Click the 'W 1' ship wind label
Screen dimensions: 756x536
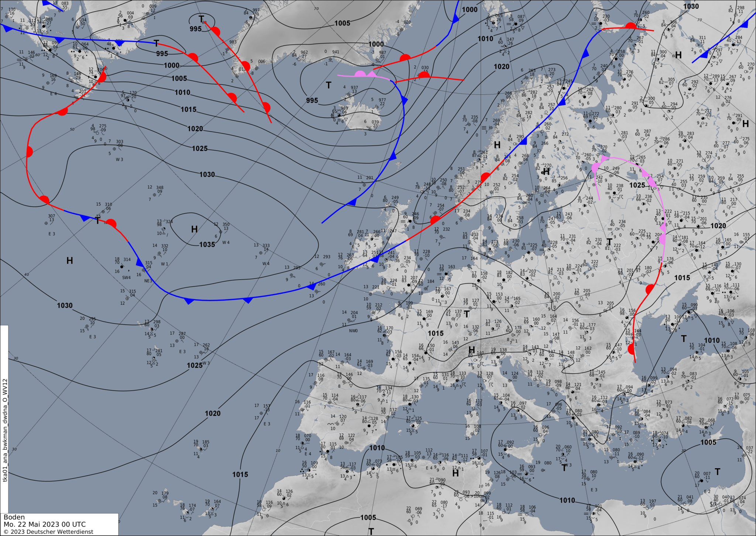click(x=165, y=264)
